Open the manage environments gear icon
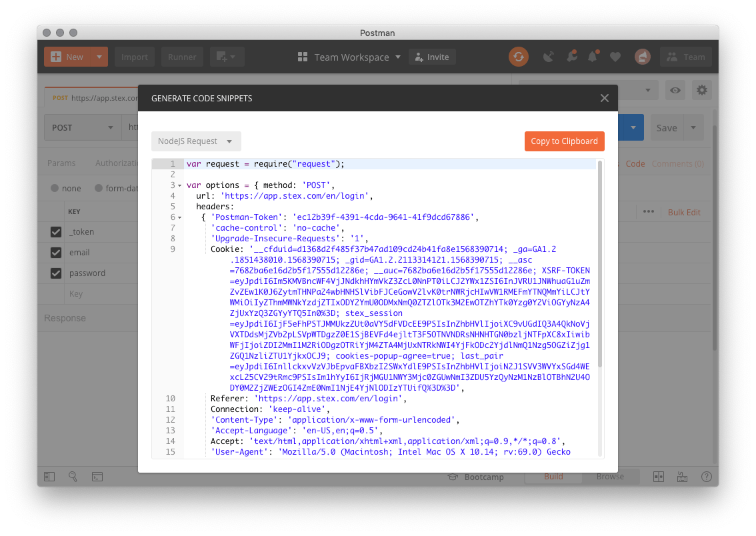Viewport: 756px width, 536px height. coord(702,90)
